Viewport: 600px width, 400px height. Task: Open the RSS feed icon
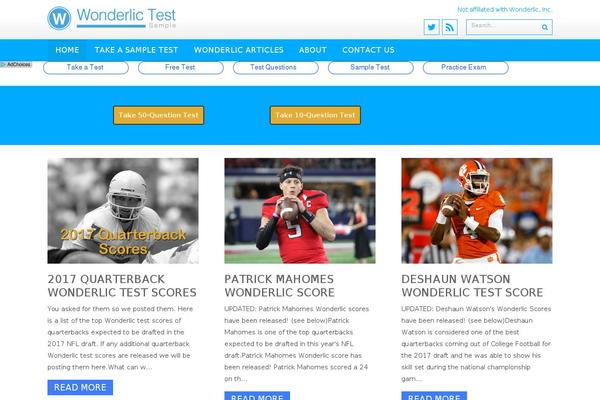point(450,27)
